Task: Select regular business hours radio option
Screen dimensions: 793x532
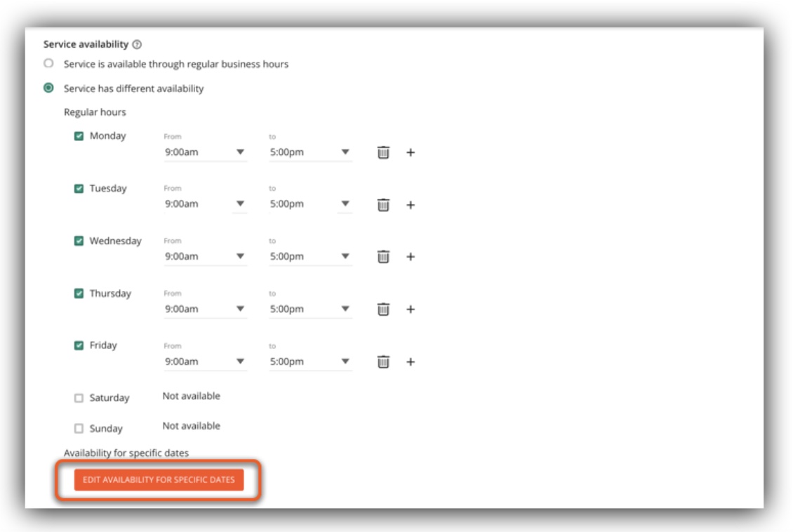Action: 48,64
